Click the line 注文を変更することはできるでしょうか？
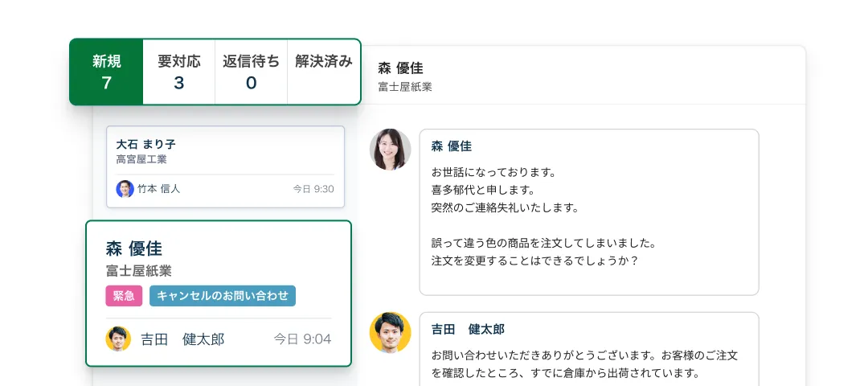This screenshot has width=868, height=386. coord(535,261)
